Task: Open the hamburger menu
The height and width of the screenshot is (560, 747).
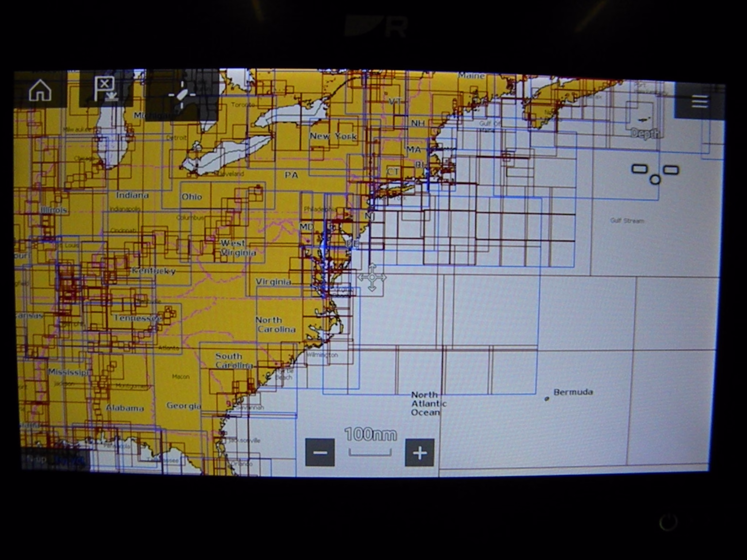Action: (x=699, y=101)
